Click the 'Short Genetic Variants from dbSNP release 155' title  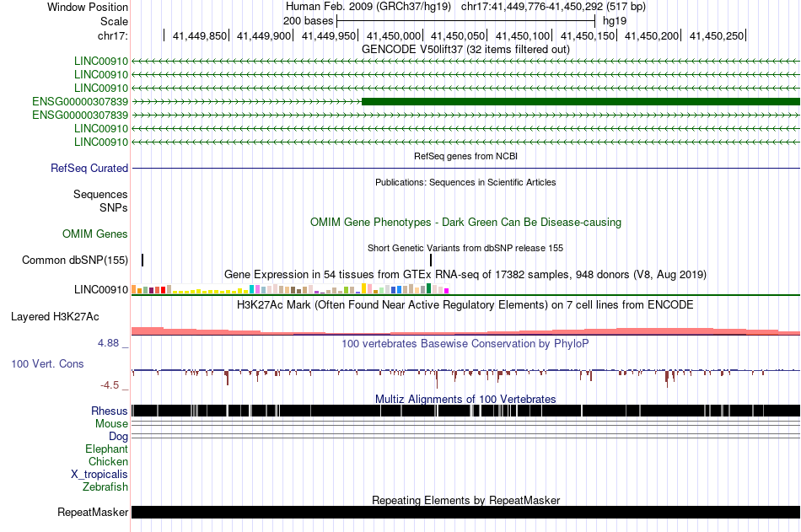coord(465,248)
